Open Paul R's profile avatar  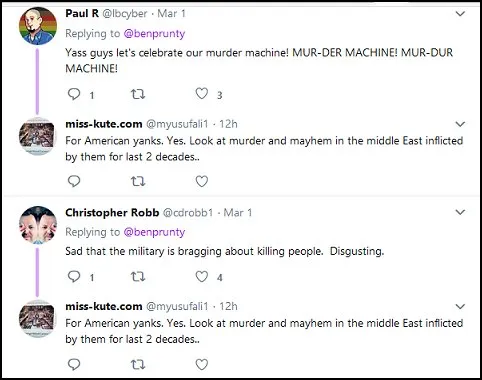pos(38,26)
